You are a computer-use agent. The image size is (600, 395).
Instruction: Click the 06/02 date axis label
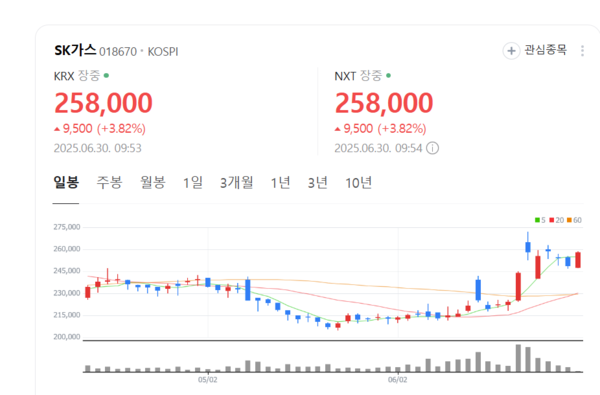tap(398, 380)
